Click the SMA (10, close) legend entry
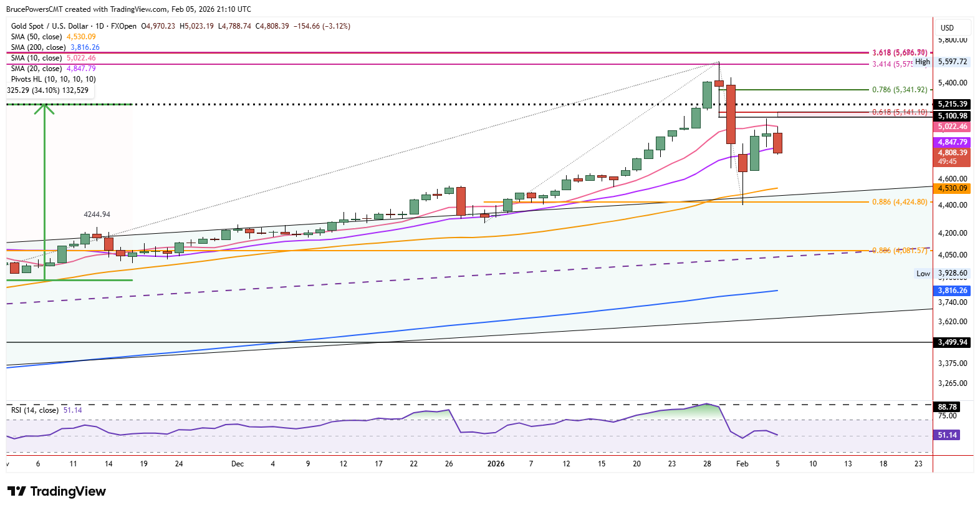Viewport: 980px width, 510px height. 53,58
